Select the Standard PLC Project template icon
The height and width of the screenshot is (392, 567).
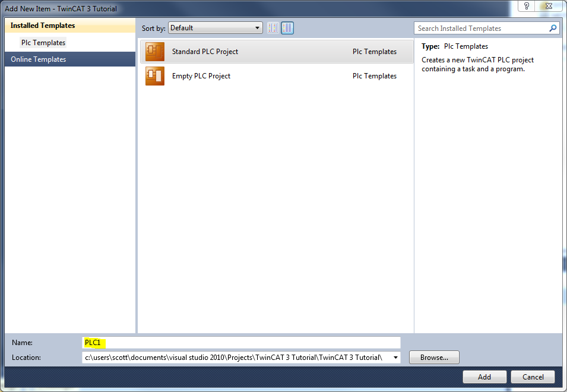pyautogui.click(x=155, y=52)
